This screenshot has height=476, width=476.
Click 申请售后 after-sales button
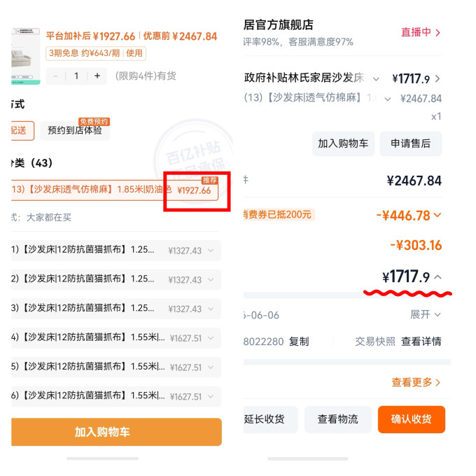[x=411, y=143]
